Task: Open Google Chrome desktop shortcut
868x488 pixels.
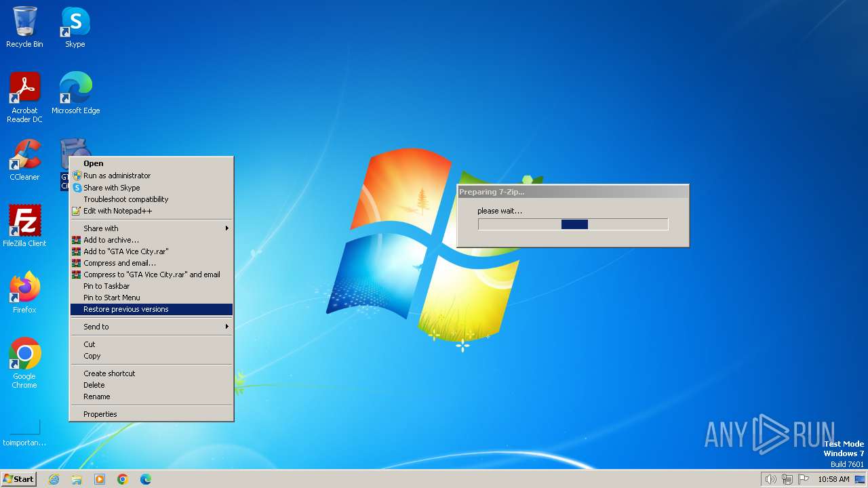Action: (24, 363)
